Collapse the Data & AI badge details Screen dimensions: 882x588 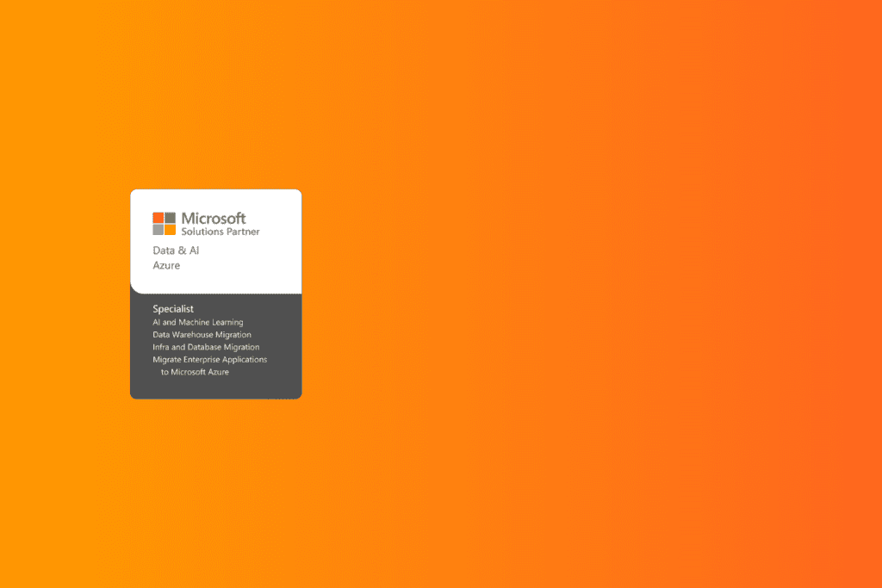(175, 250)
